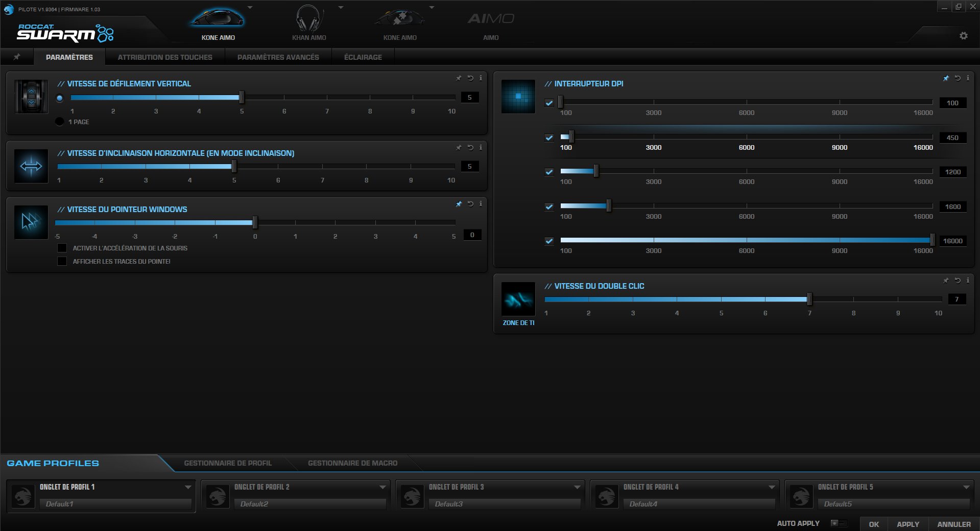Click the Apply button
This screenshot has height=531, width=980.
[x=907, y=524]
